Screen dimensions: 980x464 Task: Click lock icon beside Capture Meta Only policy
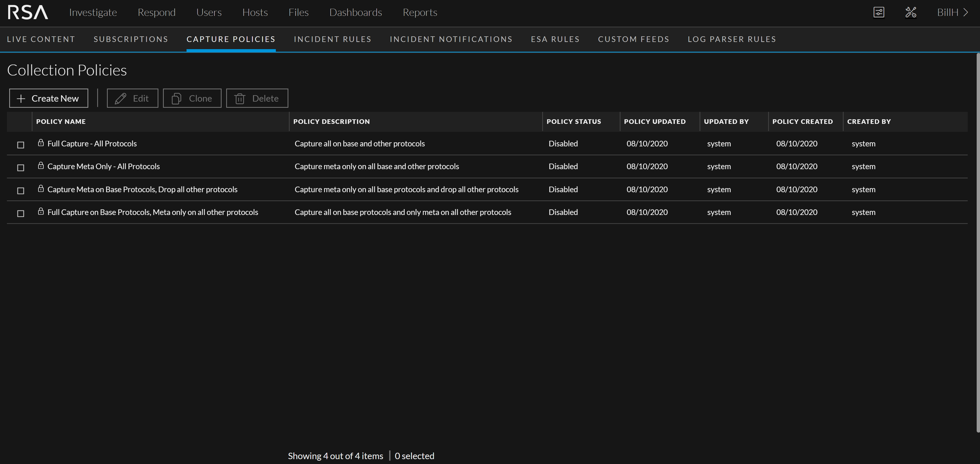click(x=41, y=166)
